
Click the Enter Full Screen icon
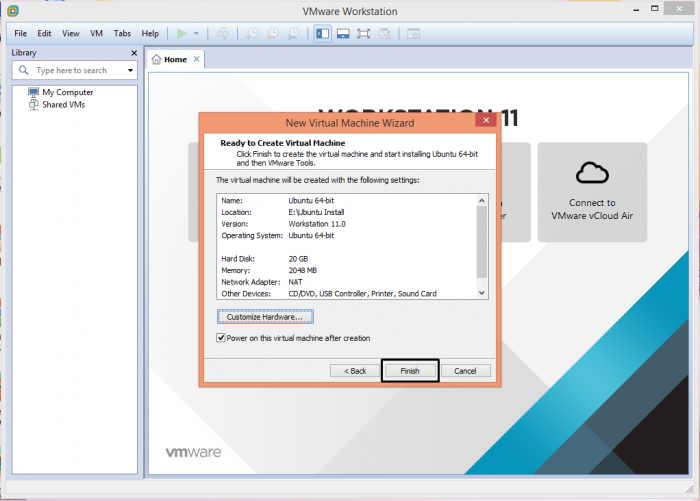coord(363,33)
